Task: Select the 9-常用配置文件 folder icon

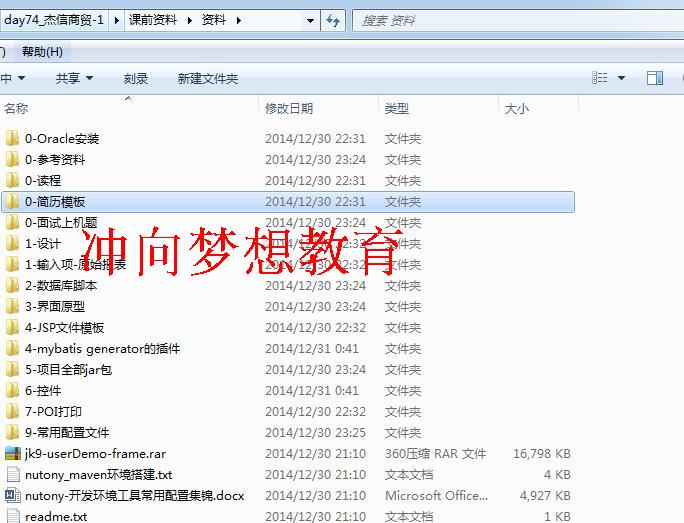Action: coord(13,432)
